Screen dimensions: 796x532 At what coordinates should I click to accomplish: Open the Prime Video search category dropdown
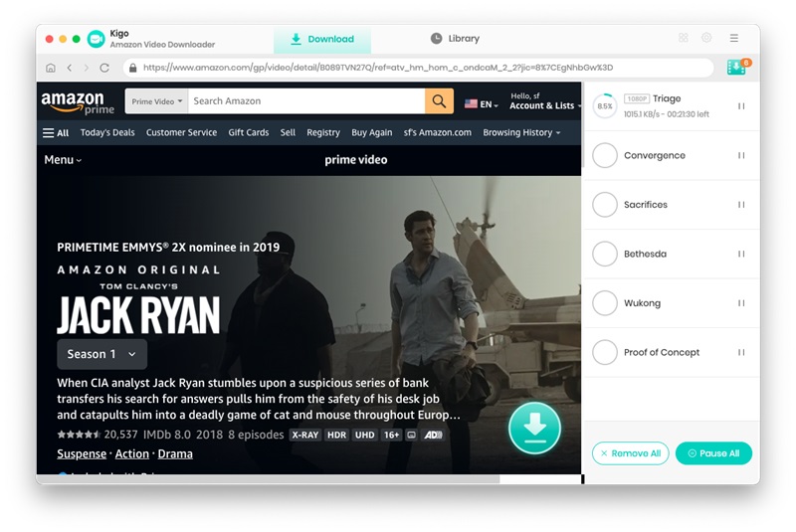pyautogui.click(x=157, y=101)
